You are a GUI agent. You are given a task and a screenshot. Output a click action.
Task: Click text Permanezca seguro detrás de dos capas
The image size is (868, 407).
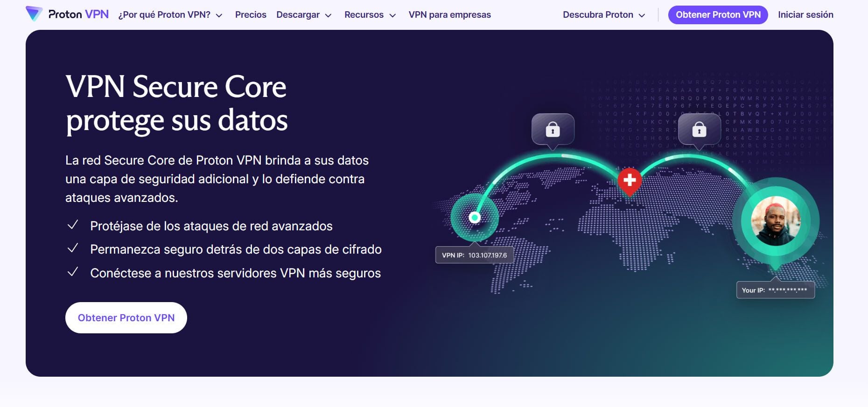tap(236, 249)
